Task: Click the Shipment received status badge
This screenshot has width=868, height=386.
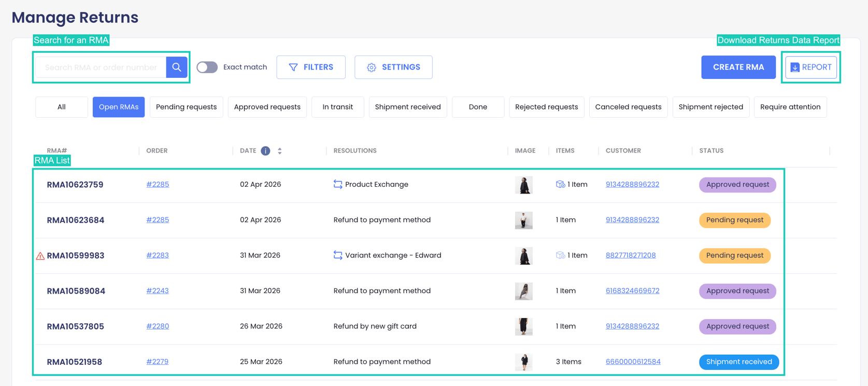Action: (739, 362)
